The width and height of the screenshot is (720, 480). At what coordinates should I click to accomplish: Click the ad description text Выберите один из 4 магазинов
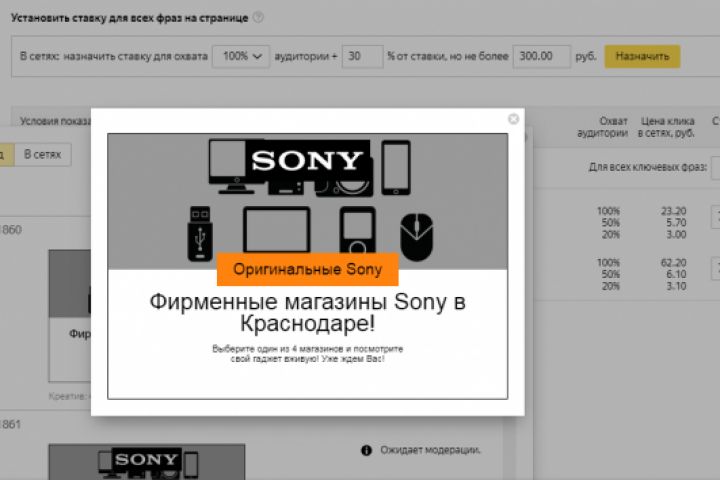click(308, 354)
